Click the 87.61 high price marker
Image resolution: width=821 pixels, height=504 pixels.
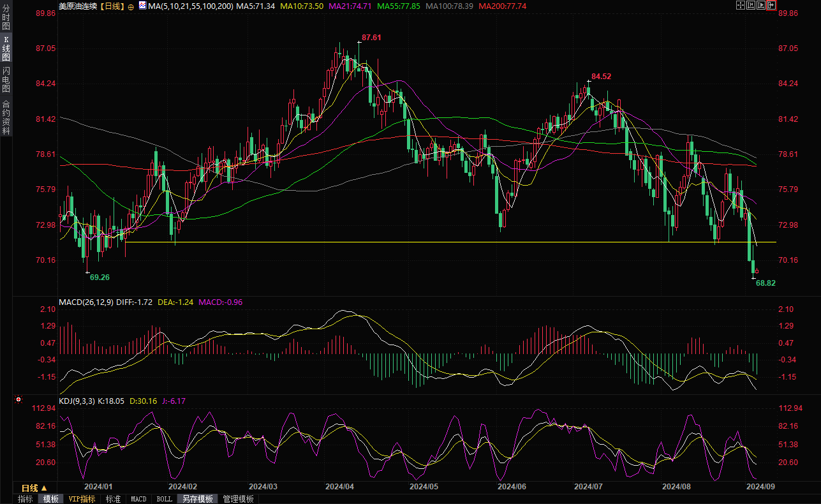[371, 38]
